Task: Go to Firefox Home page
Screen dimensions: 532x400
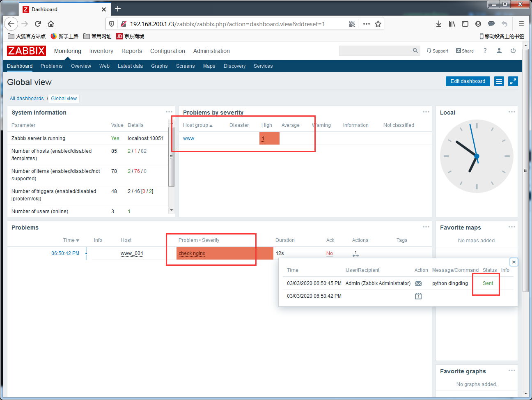Action: click(51, 24)
